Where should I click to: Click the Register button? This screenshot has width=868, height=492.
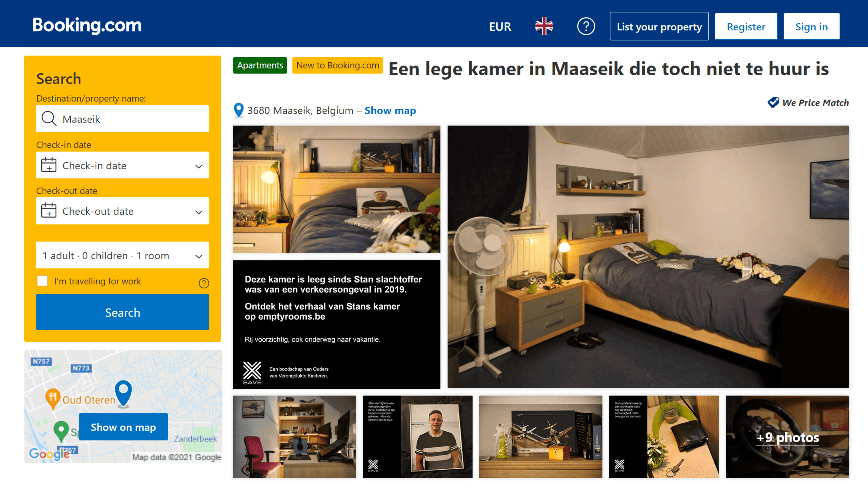[x=746, y=26]
